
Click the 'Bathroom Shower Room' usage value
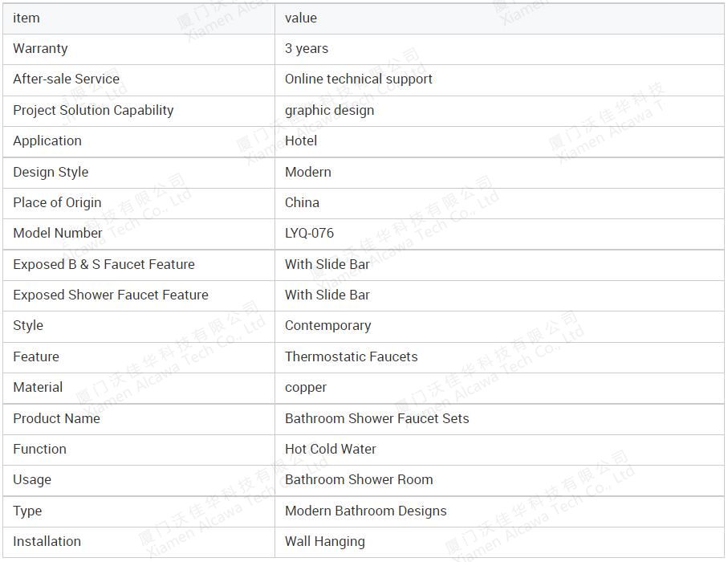[x=359, y=480]
